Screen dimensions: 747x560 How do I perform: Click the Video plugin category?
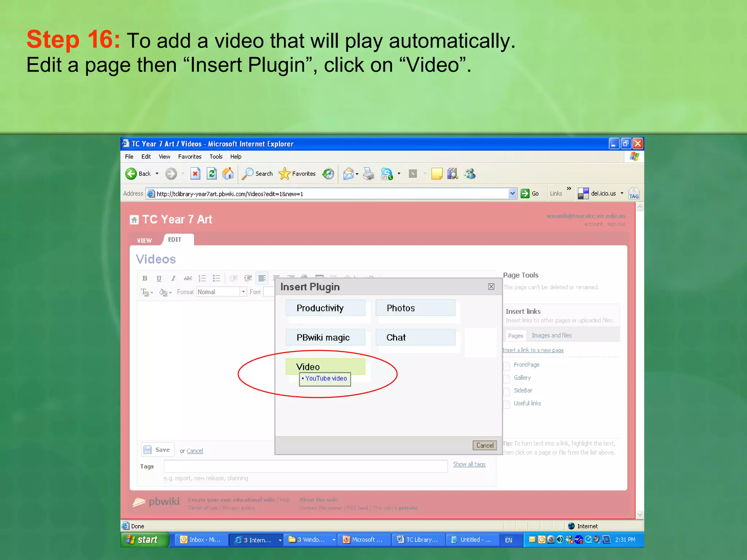pos(325,366)
